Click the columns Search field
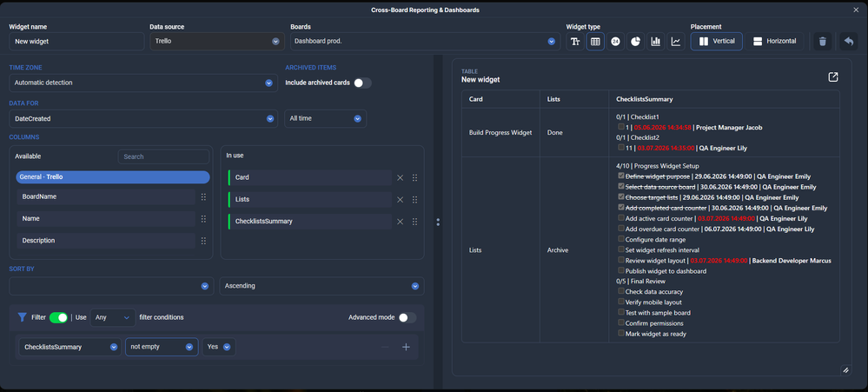Image resolution: width=868 pixels, height=392 pixels. point(163,156)
